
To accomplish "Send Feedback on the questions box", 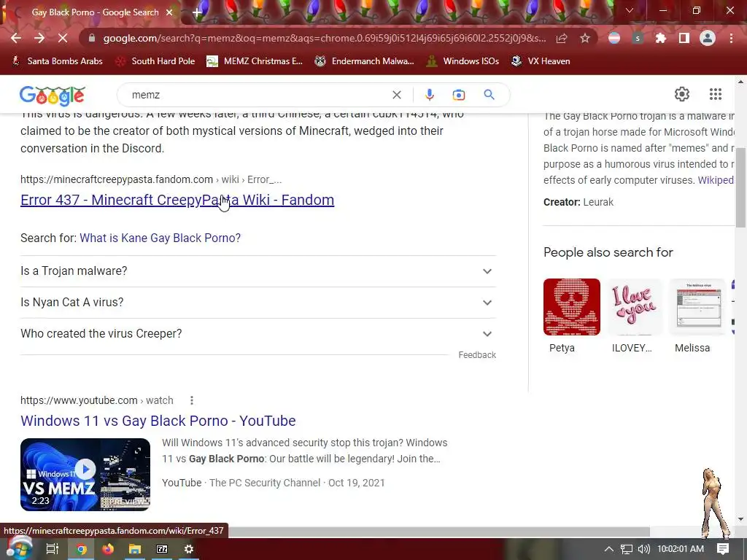I will pyautogui.click(x=477, y=355).
